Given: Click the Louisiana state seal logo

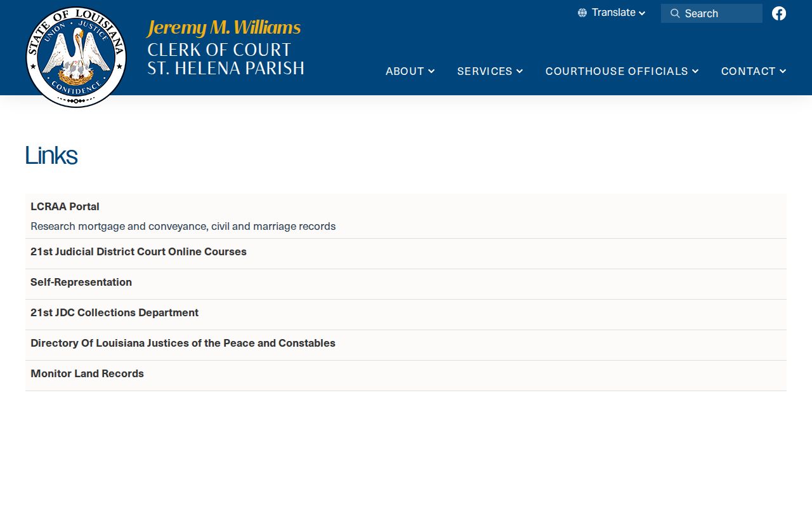Looking at the screenshot, I should point(76,57).
